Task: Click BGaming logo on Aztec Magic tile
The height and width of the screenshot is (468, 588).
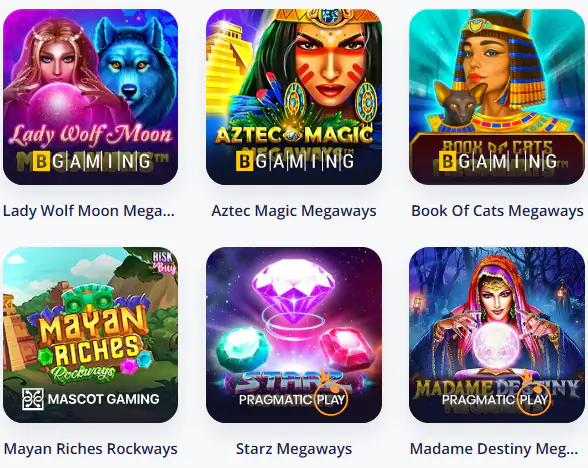Action: coord(295,161)
